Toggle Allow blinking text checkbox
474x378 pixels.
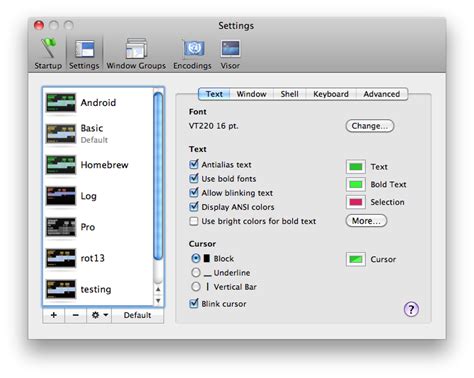click(194, 193)
